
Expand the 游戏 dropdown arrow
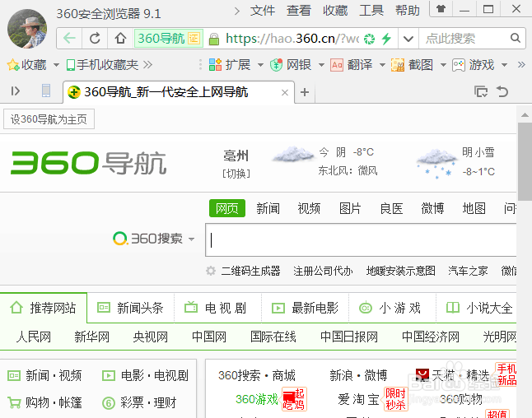[x=504, y=65]
